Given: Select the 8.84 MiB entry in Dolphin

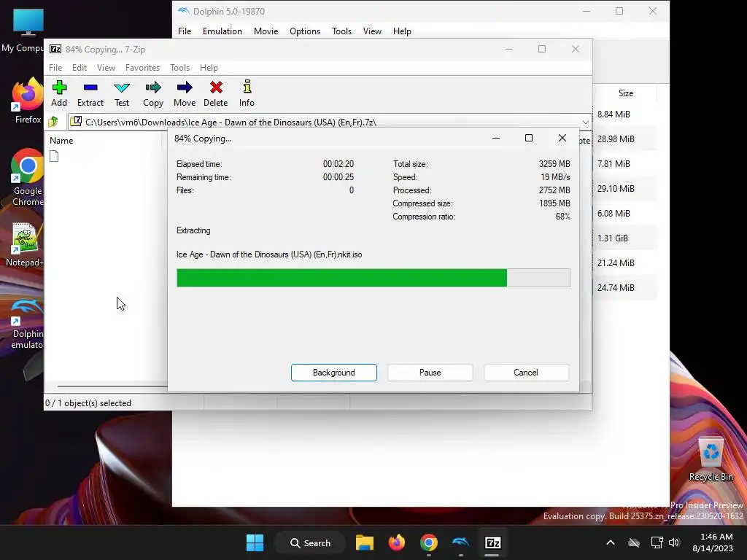Looking at the screenshot, I should [614, 114].
